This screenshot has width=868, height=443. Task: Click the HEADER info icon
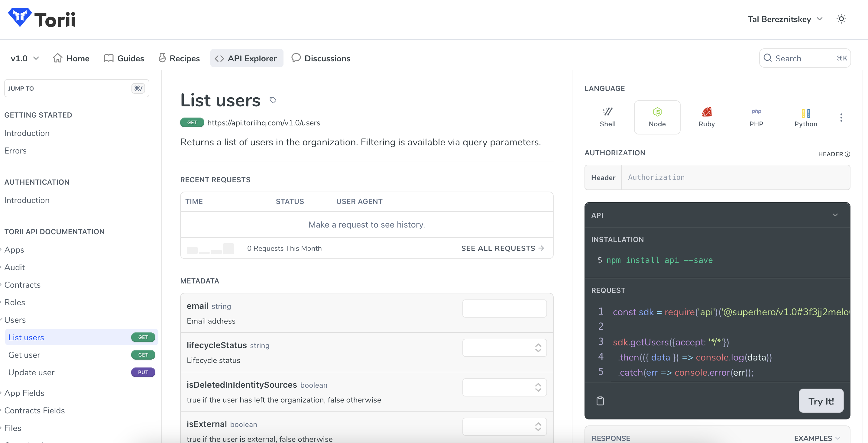(x=847, y=154)
